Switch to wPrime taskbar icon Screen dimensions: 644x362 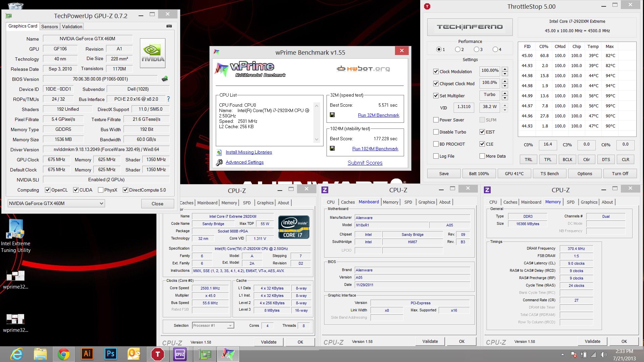(229, 354)
